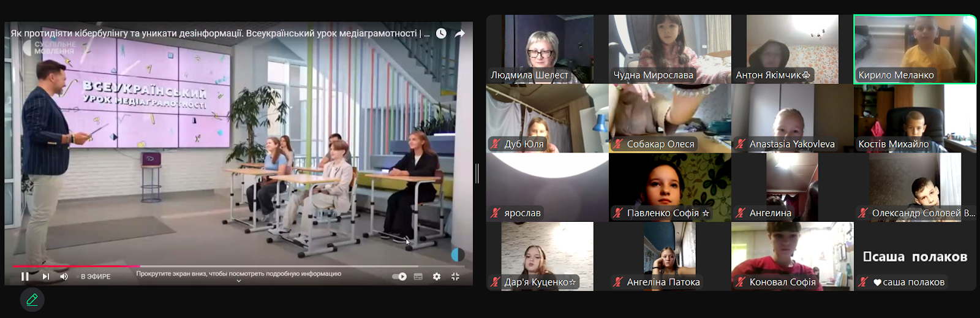Open the video settings gear
The image size is (980, 318).
[x=437, y=276]
